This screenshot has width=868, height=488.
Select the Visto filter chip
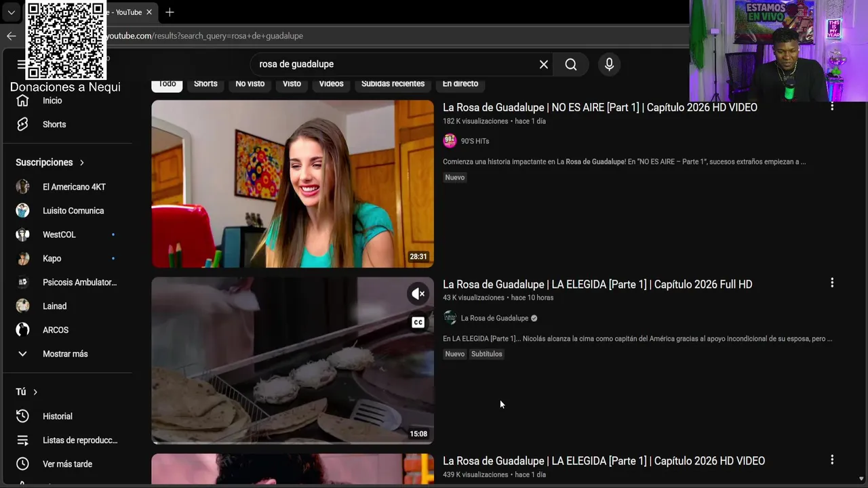(x=292, y=84)
